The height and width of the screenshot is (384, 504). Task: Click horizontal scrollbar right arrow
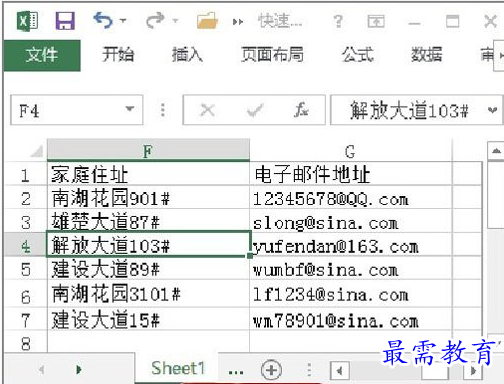point(473,370)
